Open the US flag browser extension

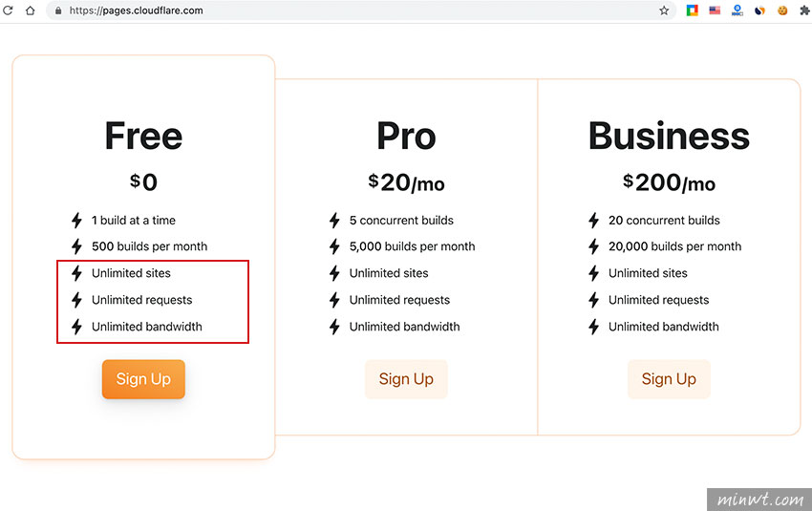pos(715,11)
